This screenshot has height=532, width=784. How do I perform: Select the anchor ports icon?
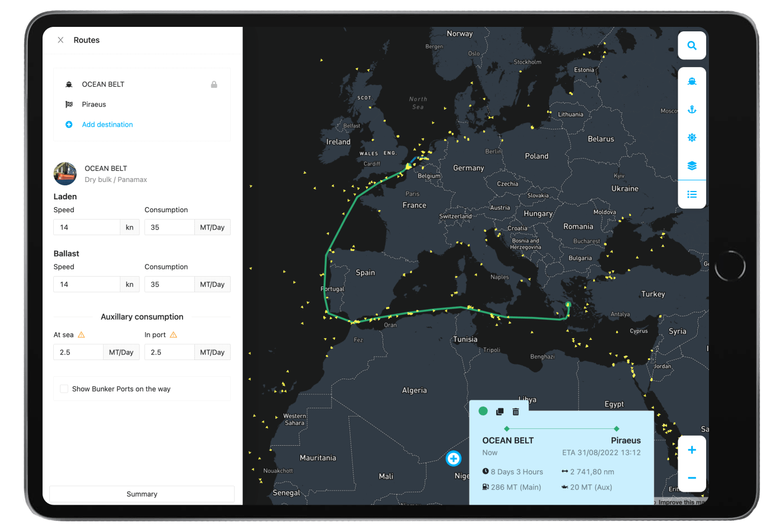692,110
